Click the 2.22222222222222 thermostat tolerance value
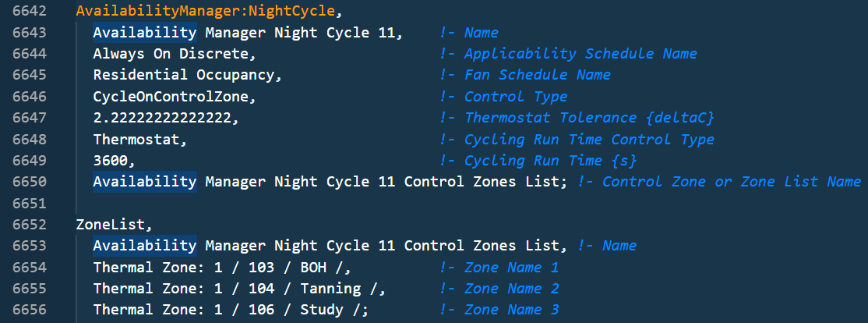Viewport: 868px width, 323px height. coord(168,118)
